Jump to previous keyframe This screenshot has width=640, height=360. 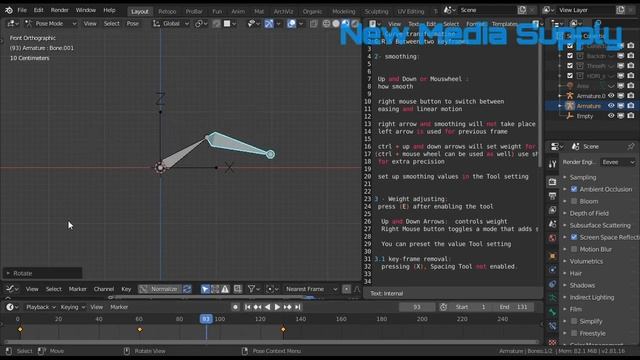click(x=257, y=307)
